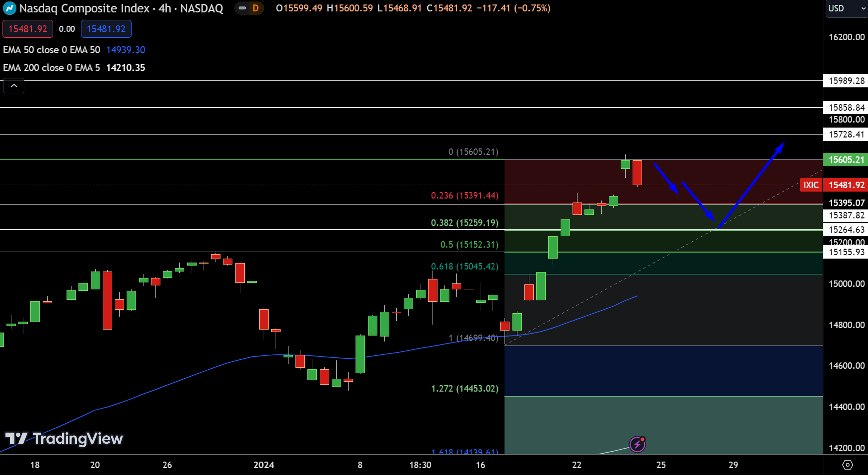
Task: Click the IXIC price label tag
Action: pos(811,185)
